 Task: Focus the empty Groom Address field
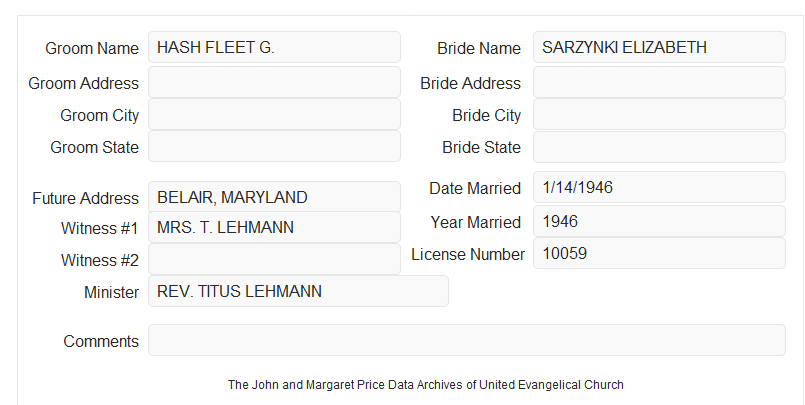274,82
